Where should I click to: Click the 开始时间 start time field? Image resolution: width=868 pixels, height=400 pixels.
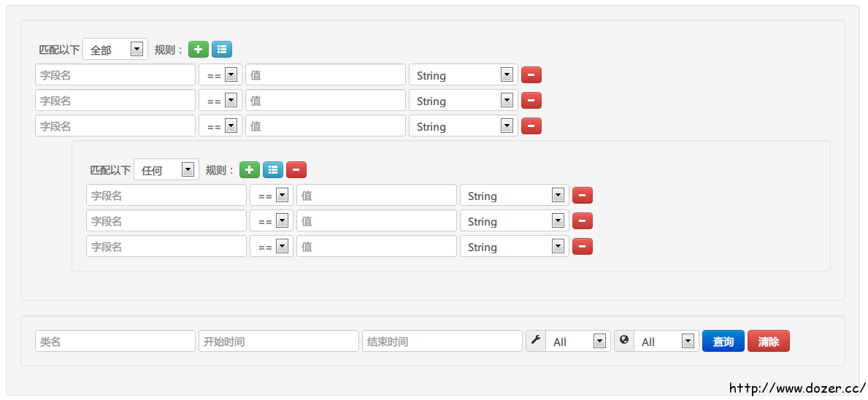click(279, 341)
